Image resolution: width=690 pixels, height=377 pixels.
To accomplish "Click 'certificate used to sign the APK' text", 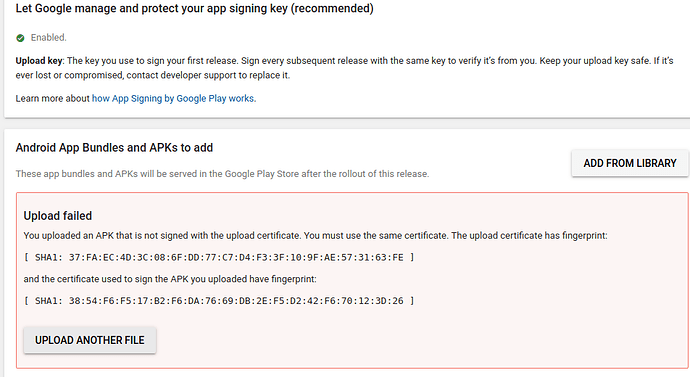I will point(170,279).
